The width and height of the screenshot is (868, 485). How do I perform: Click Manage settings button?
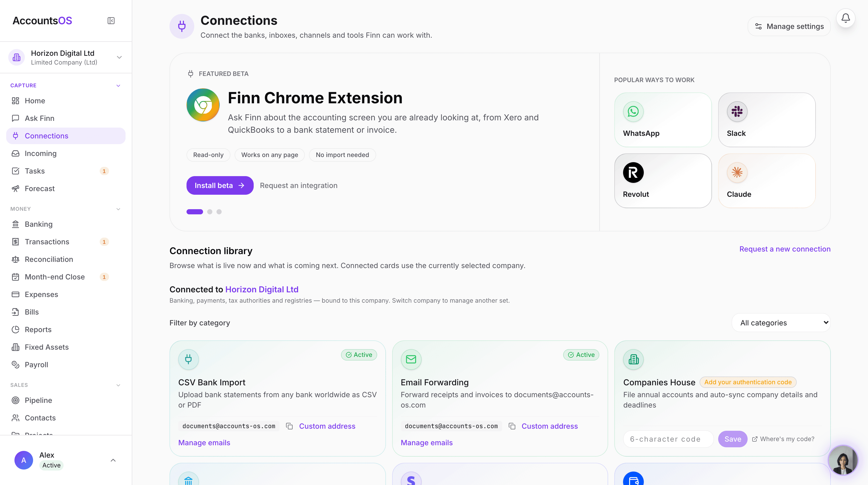[789, 26]
